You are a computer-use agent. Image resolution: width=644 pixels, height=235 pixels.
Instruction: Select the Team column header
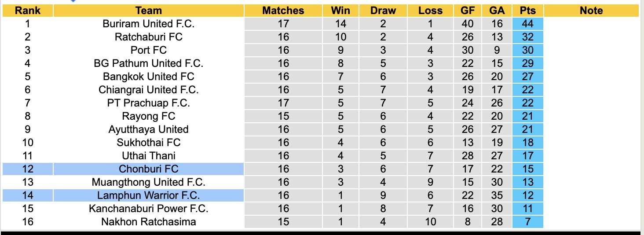[x=149, y=11]
